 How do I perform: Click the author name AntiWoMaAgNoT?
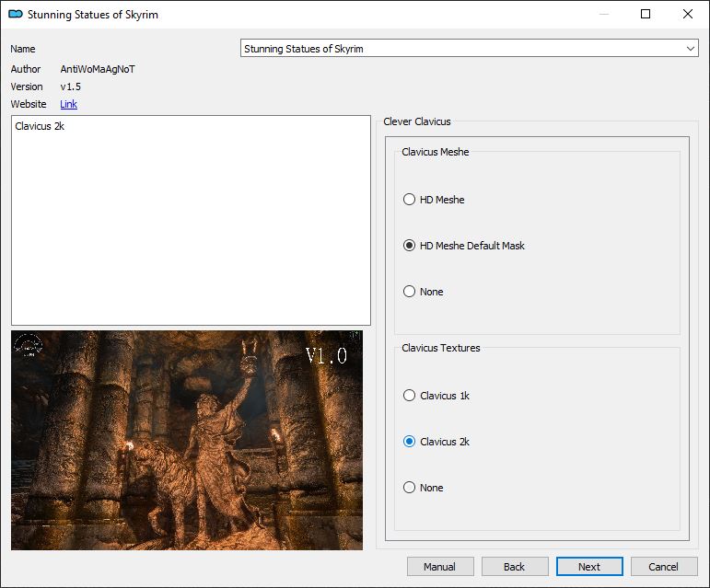click(98, 69)
